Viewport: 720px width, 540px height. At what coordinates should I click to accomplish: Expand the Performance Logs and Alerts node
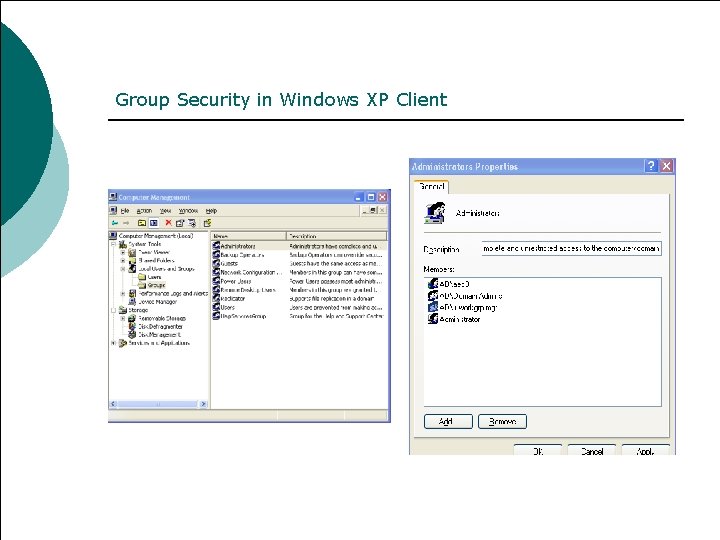point(123,293)
